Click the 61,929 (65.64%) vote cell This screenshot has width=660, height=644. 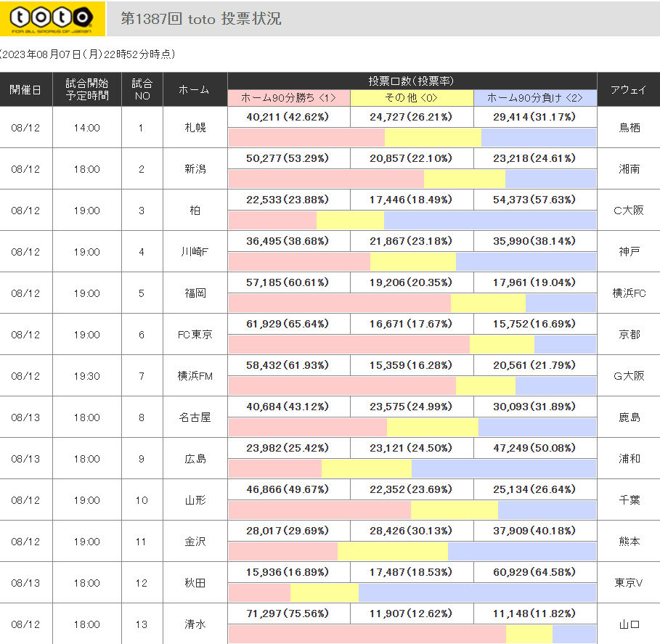coord(288,324)
